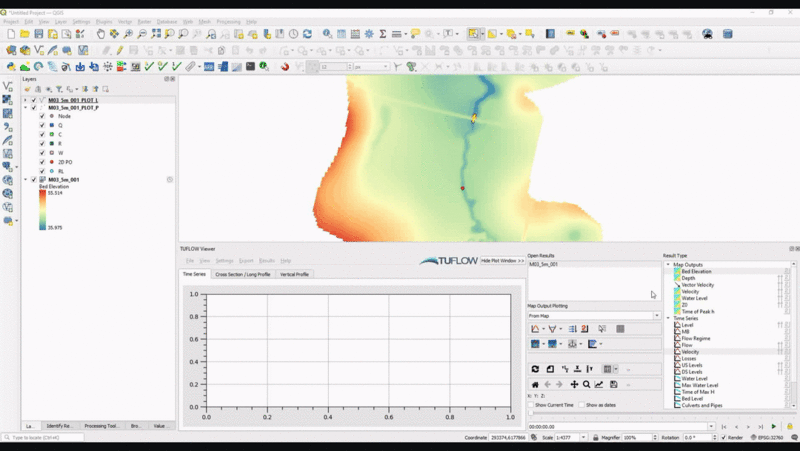
Task: Switch to Cross Section / Long Profile tab
Action: [243, 274]
